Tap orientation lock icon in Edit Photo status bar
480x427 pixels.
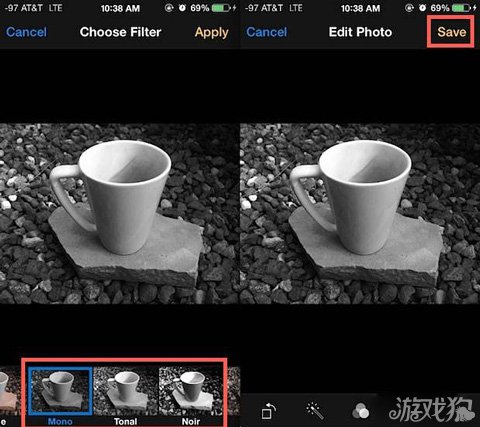click(409, 8)
